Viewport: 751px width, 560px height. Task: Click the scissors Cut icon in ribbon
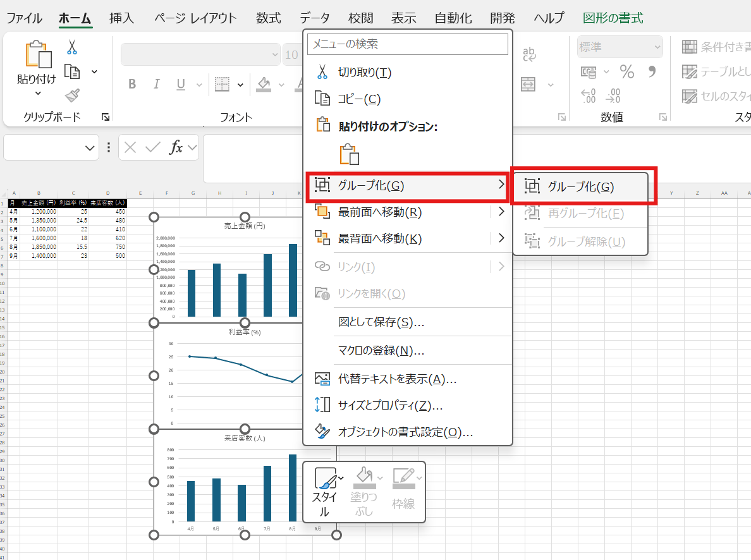pos(71,47)
